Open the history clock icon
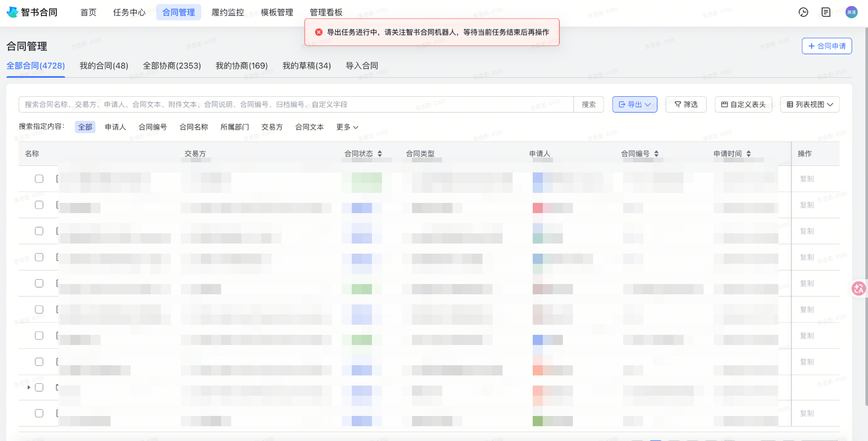Screen dimensions: 868x441 (803, 12)
